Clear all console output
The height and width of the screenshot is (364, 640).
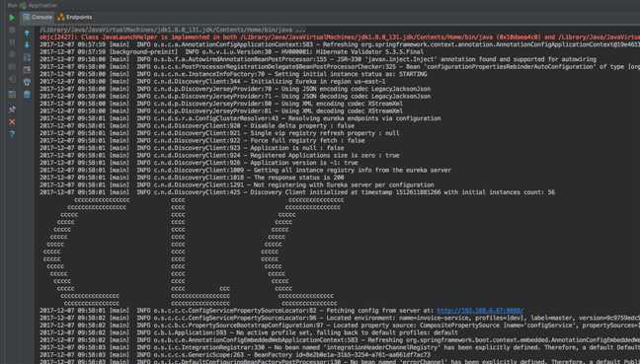pyautogui.click(x=27, y=95)
